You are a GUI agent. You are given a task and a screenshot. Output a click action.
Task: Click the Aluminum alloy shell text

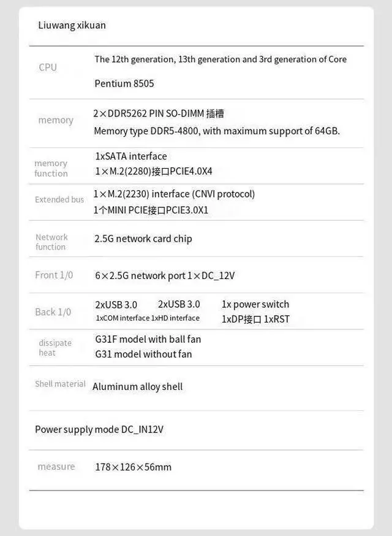pyautogui.click(x=138, y=386)
